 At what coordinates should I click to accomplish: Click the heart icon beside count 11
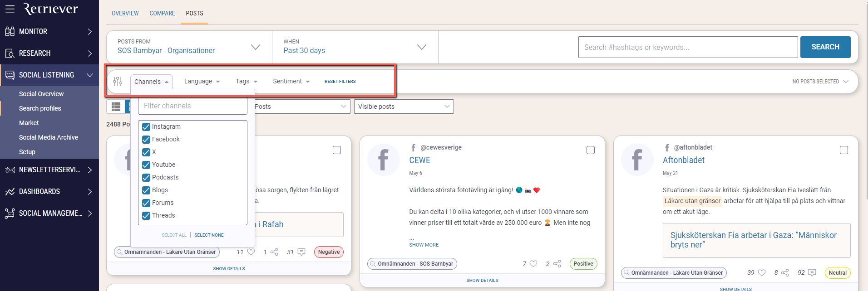(251, 252)
